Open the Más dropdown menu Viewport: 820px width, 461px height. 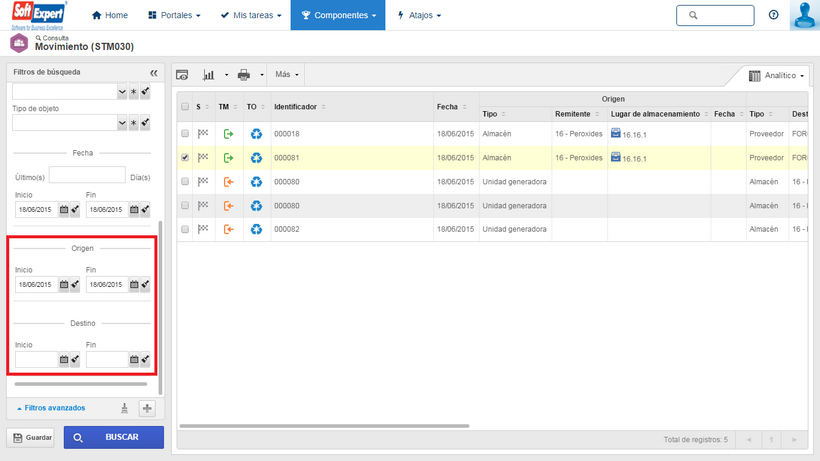pos(287,75)
